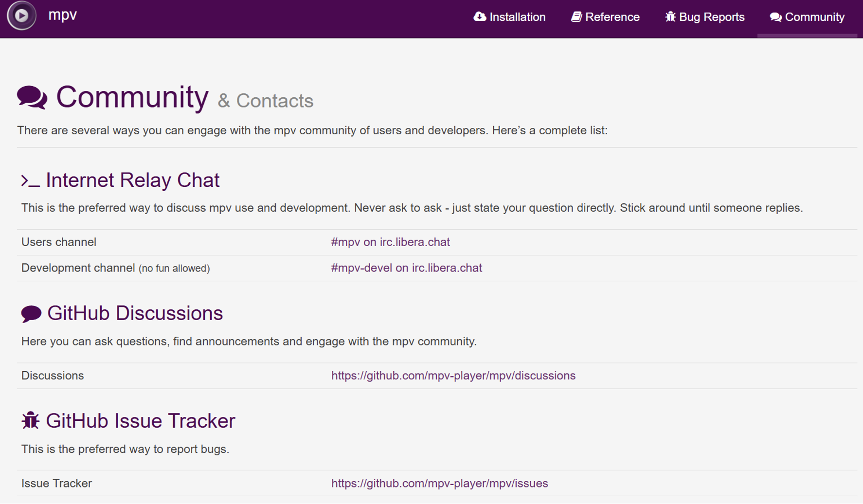This screenshot has width=863, height=504.
Task: Open the #mpv-devel on irc.libera.chat link
Action: (x=406, y=268)
